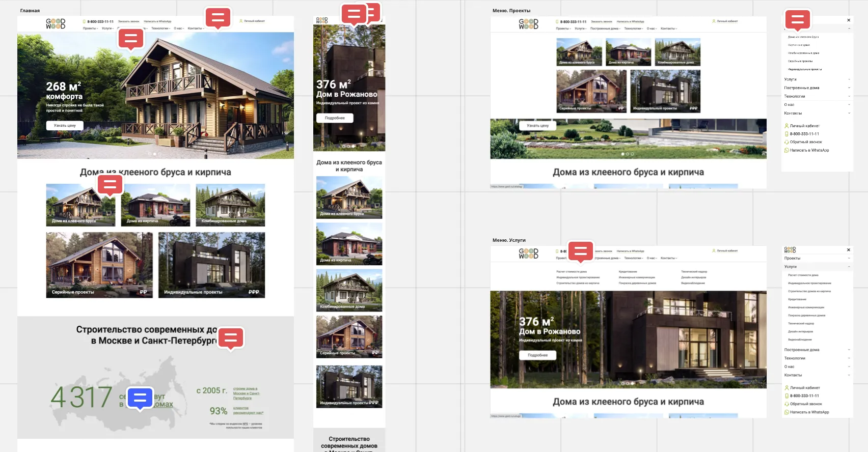Click Написать в WhatsApp link in Главная desktop header
Viewport: 868px width, 452px height.
coord(157,21)
